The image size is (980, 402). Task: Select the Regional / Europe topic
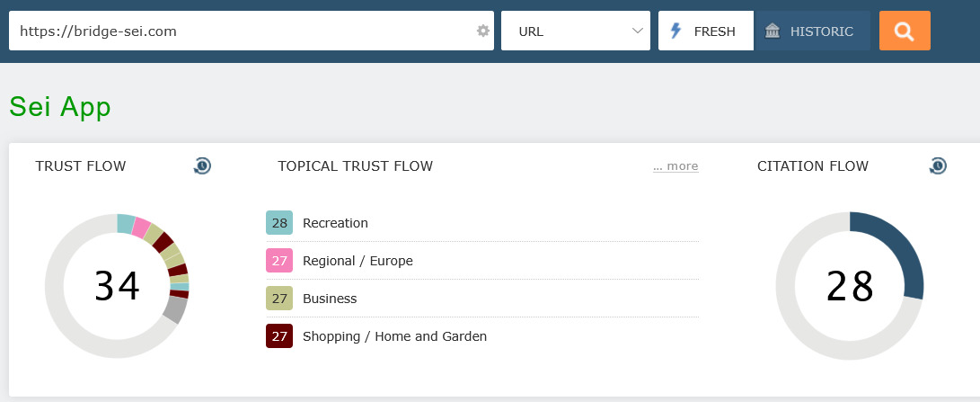[x=358, y=261]
